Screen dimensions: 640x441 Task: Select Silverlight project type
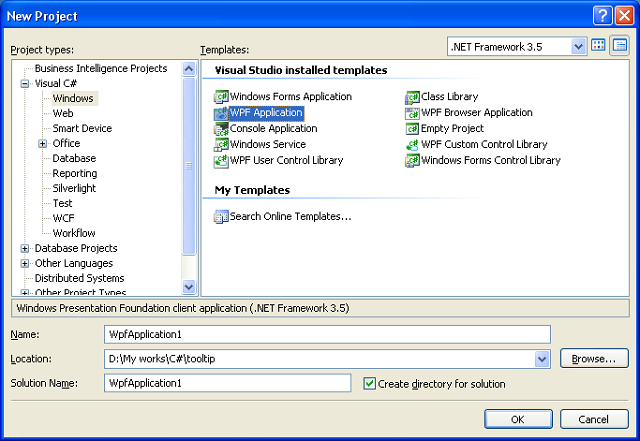click(76, 188)
